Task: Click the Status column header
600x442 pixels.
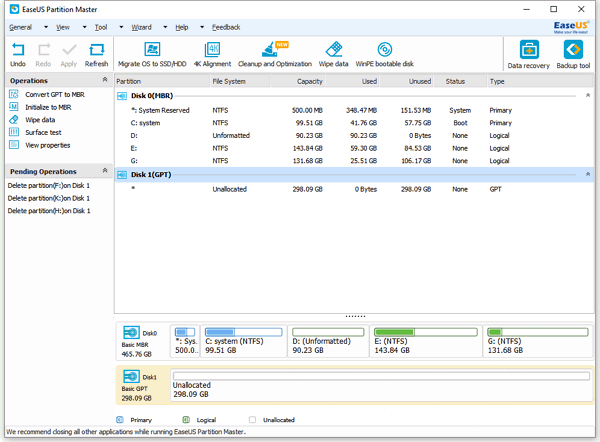Action: coord(460,81)
